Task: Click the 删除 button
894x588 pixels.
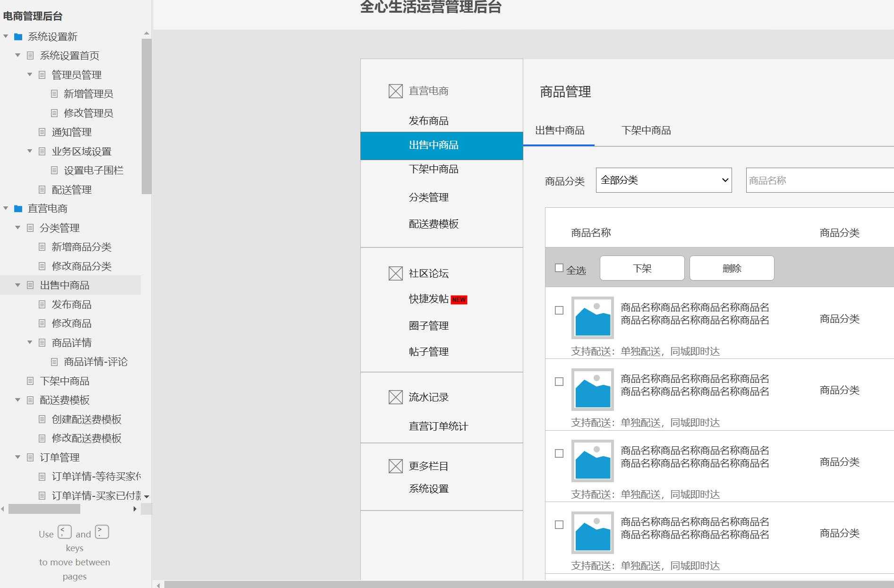Action: click(x=731, y=268)
